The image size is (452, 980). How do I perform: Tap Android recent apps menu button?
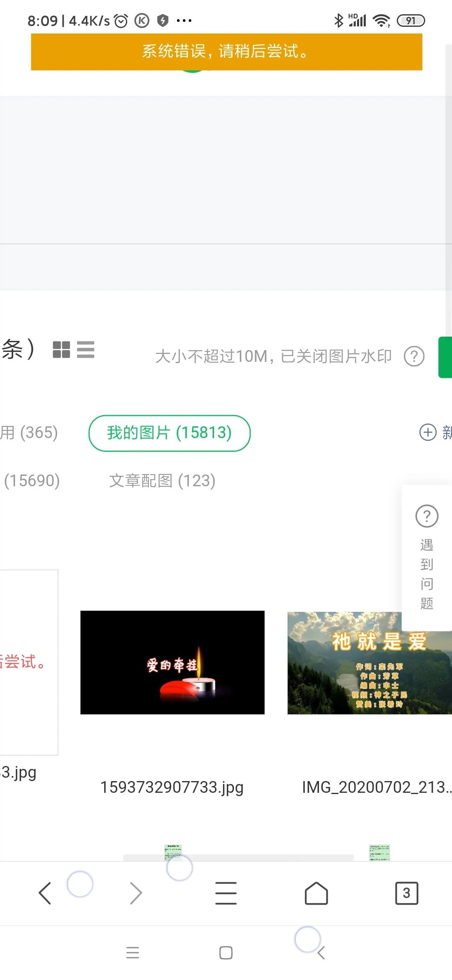[x=133, y=953]
